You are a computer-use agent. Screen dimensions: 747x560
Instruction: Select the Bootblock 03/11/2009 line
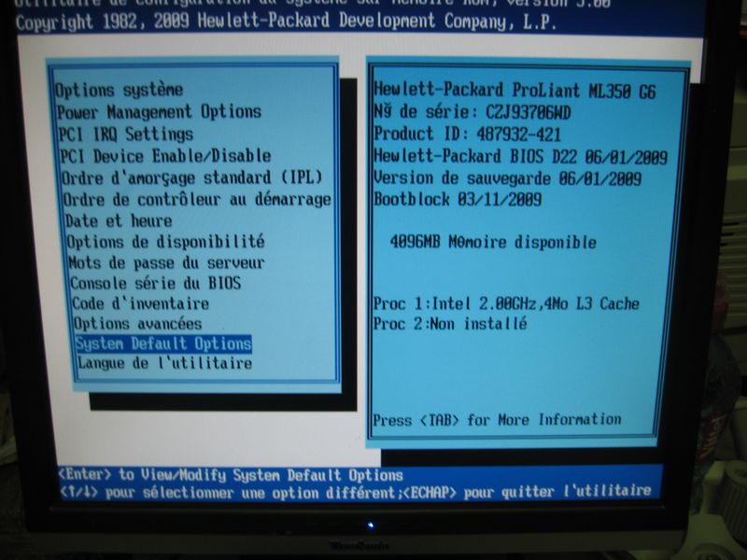coord(458,199)
